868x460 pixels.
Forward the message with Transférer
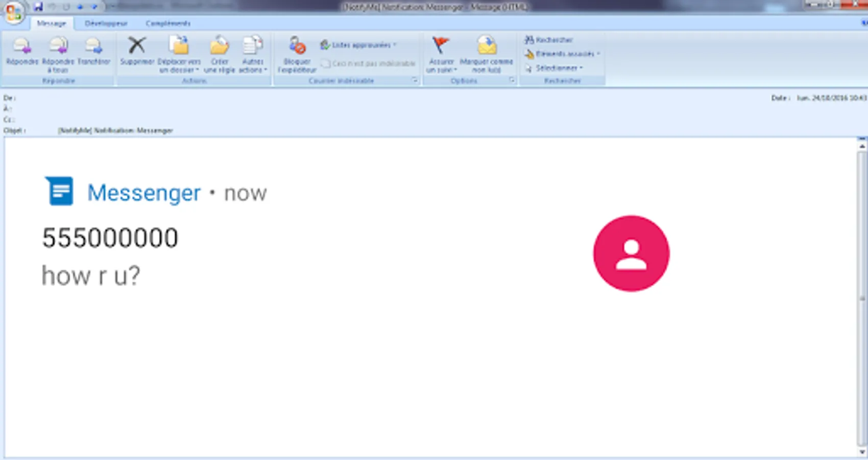[94, 51]
